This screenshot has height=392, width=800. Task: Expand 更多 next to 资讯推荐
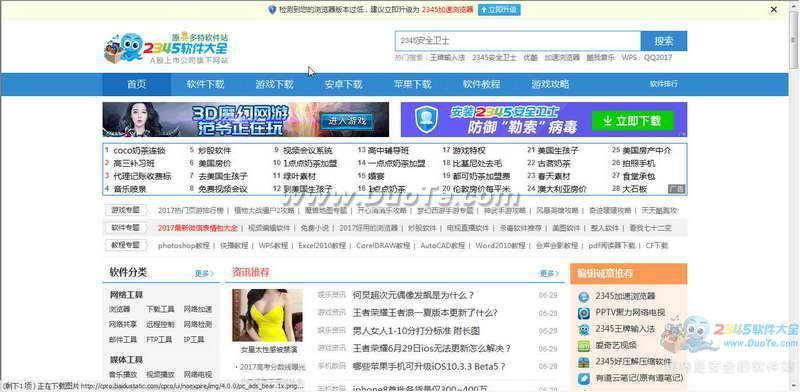point(549,274)
